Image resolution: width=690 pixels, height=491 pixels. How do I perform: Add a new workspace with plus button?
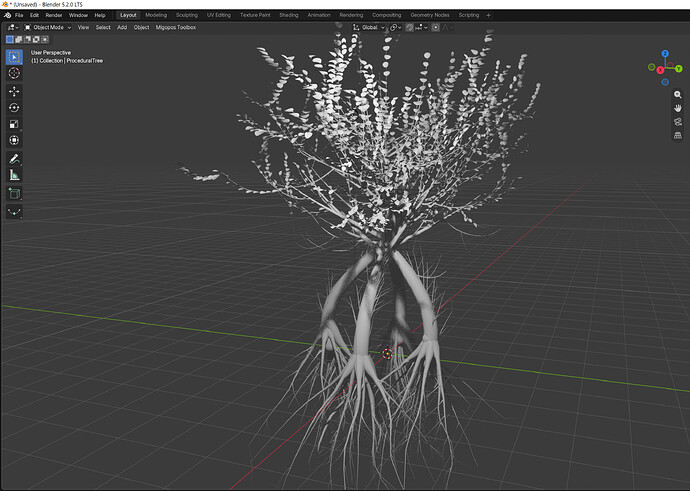488,15
